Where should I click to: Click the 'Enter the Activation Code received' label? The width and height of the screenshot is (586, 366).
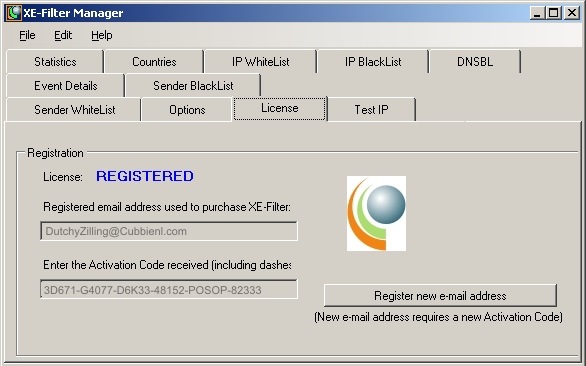167,265
